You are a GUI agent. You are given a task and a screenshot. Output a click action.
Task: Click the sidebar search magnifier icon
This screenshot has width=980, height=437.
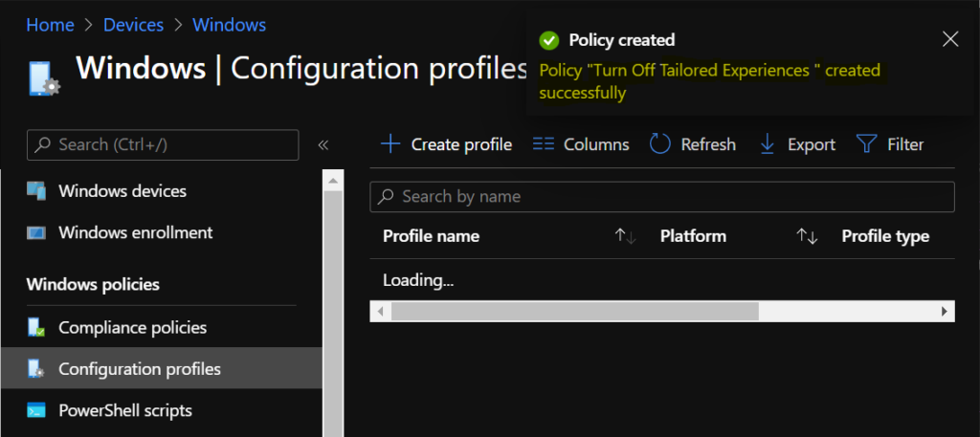tap(43, 144)
